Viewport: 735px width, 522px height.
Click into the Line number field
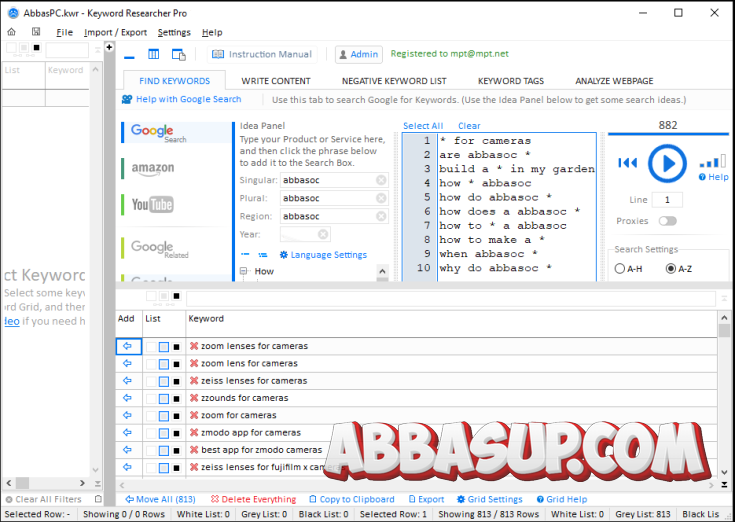coord(667,200)
